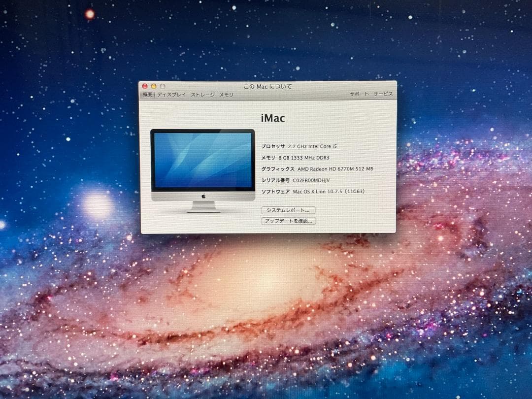Close the この Mac について window

pyautogui.click(x=145, y=86)
